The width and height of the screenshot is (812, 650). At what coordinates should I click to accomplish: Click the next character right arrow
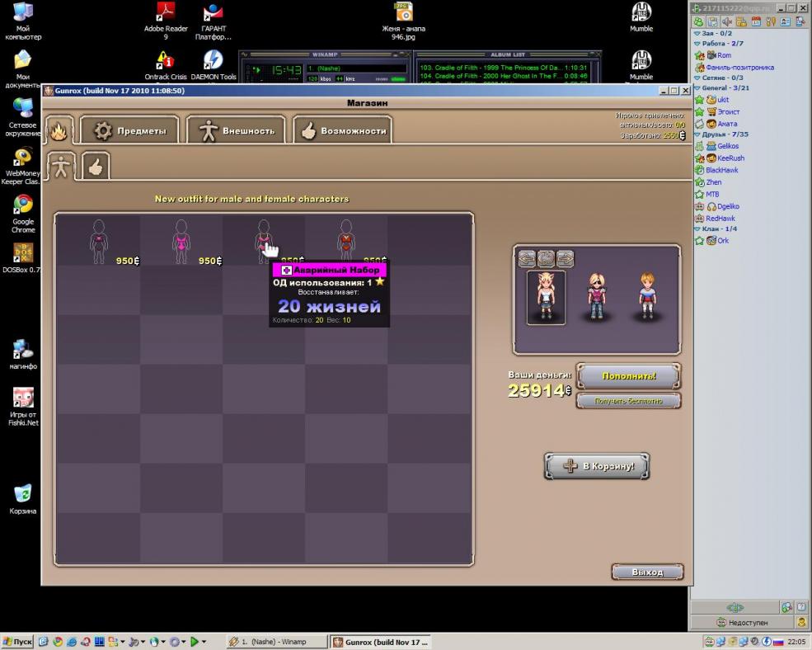coord(565,258)
